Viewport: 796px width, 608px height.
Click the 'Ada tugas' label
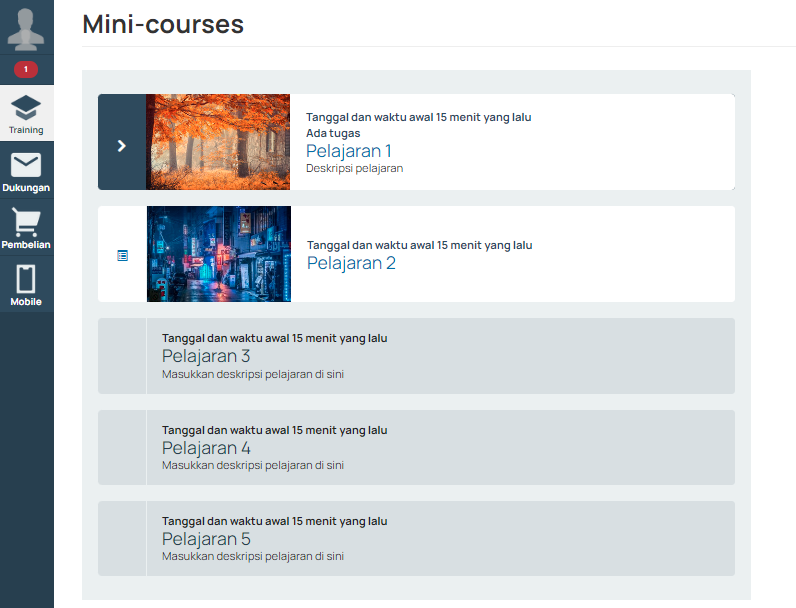pyautogui.click(x=333, y=133)
